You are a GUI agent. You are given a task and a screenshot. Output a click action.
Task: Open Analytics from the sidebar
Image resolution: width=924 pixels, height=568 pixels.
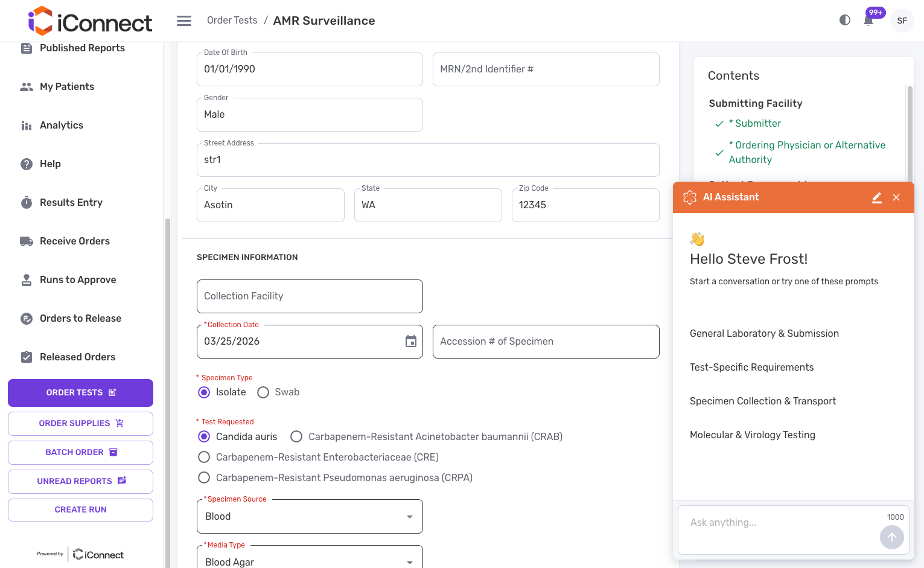click(x=62, y=126)
